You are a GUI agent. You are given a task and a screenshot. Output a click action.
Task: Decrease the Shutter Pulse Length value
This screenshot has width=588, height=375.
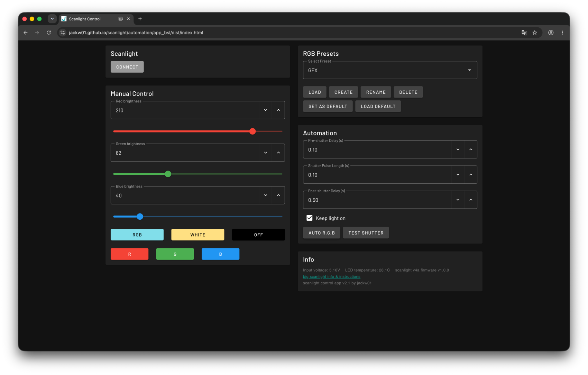[458, 175]
